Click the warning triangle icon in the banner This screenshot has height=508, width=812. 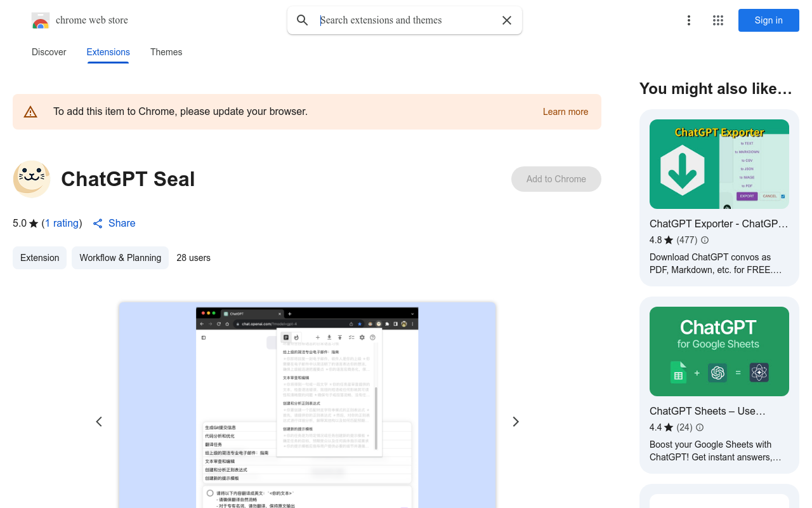tap(30, 111)
